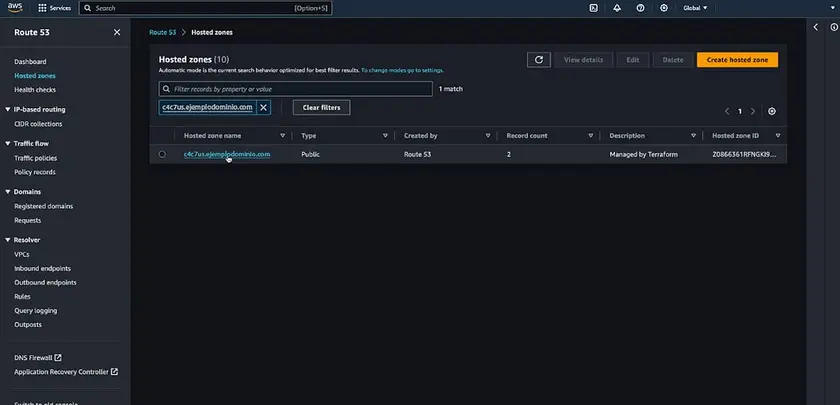
Task: Collapse the Domains section
Action: pyautogui.click(x=8, y=192)
